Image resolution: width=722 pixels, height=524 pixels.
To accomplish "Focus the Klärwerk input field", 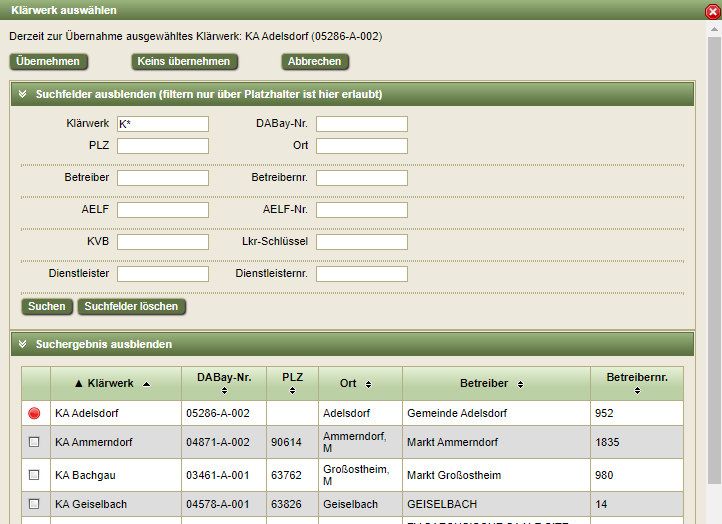I will (x=162, y=124).
